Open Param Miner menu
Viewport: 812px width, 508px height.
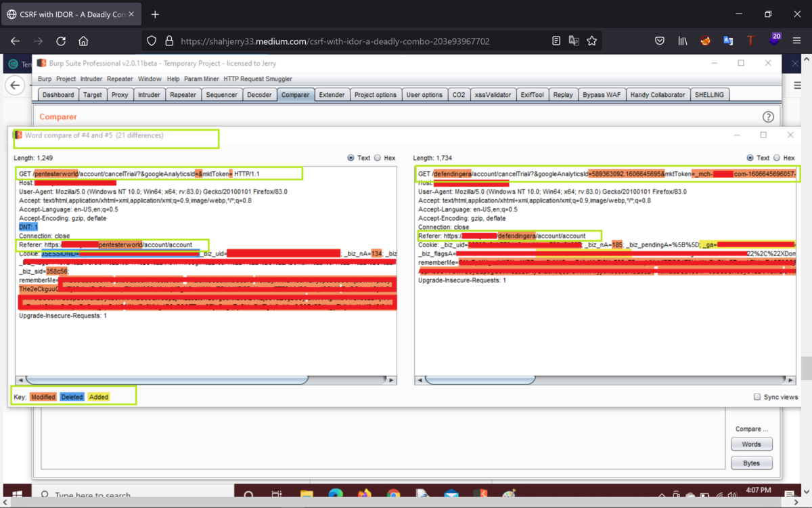[202, 79]
